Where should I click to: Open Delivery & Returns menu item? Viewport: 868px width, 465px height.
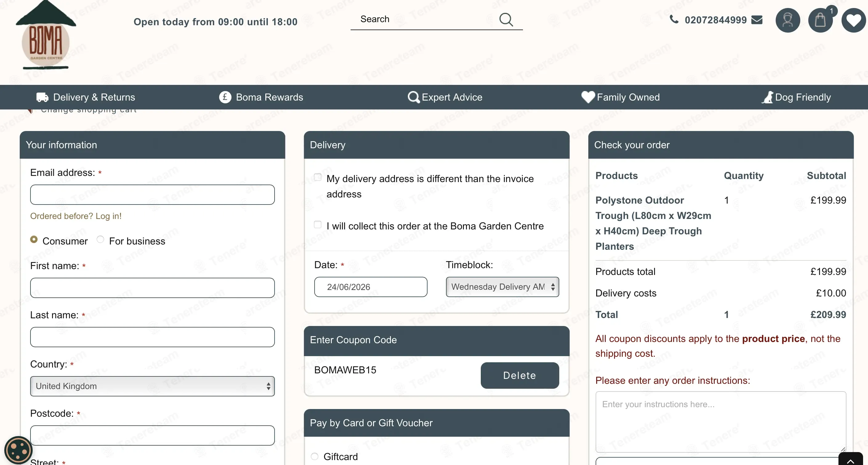point(86,97)
